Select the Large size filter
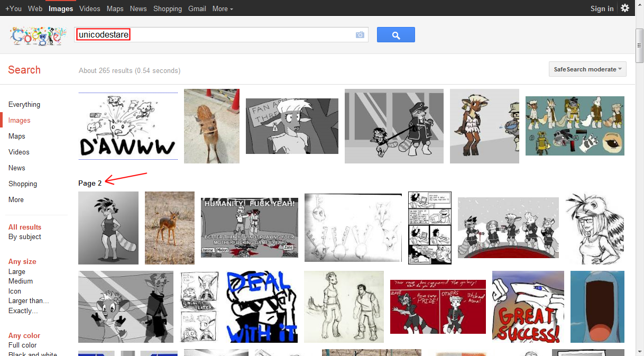 tap(17, 271)
